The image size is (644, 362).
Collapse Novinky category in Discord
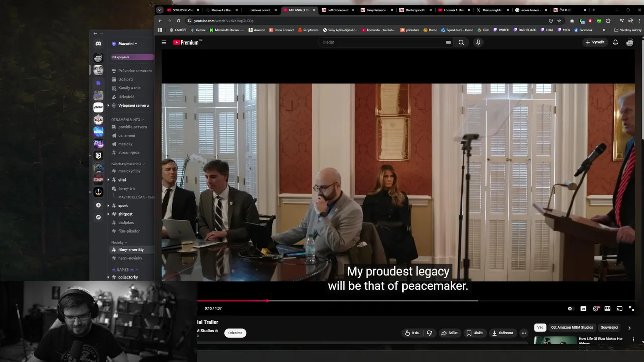click(x=119, y=242)
